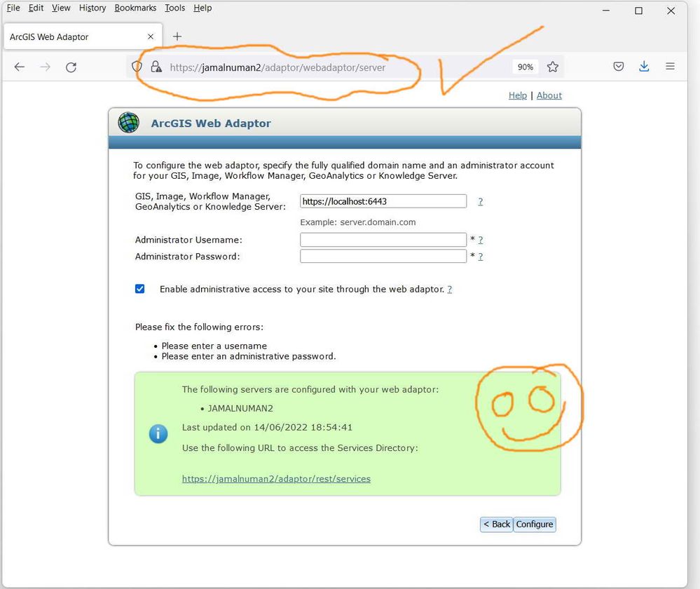
Task: Close the ArcGIS Web Adaptor tab
Action: coord(151,36)
